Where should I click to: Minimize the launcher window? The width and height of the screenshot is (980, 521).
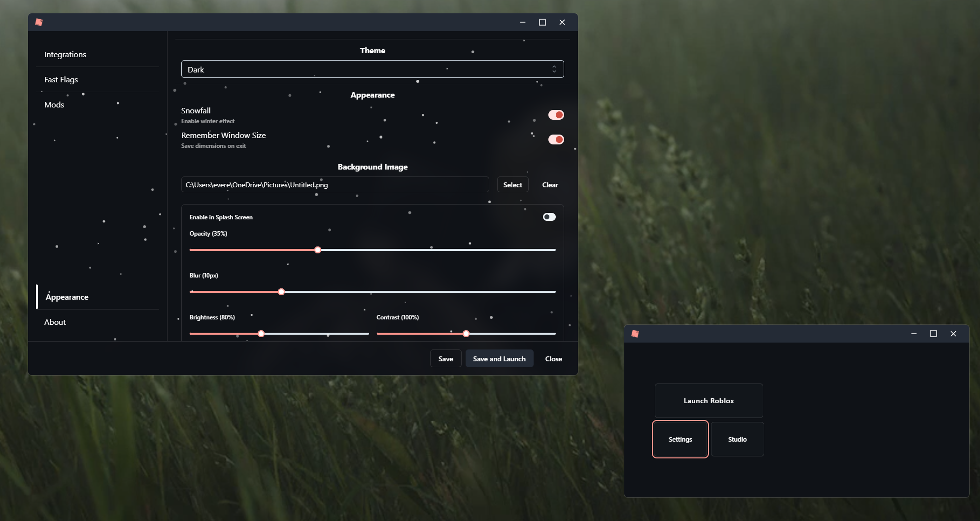[x=914, y=334]
